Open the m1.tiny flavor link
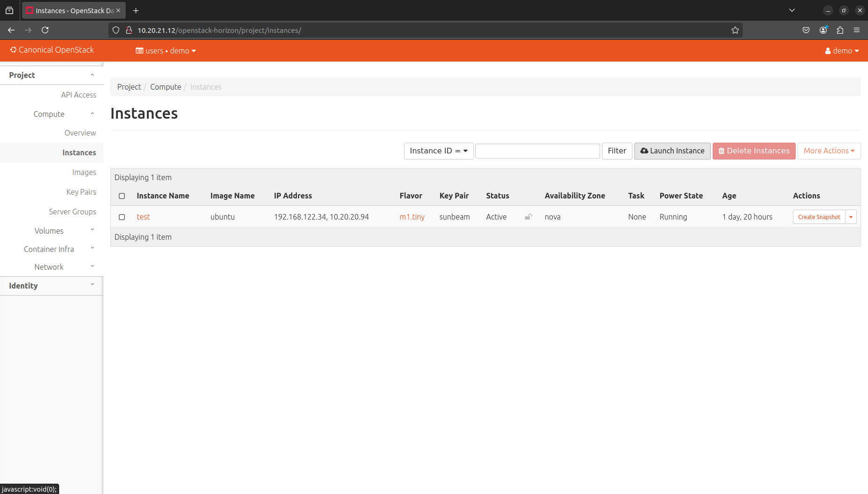The height and width of the screenshot is (494, 868). click(412, 217)
